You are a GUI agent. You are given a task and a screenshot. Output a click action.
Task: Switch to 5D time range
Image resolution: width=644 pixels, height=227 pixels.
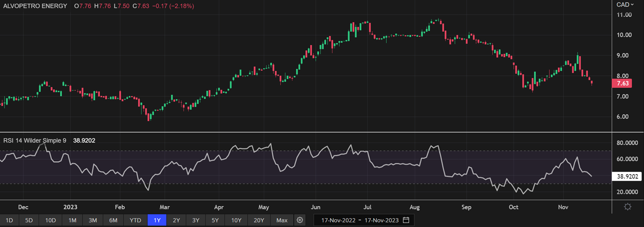tap(29, 220)
